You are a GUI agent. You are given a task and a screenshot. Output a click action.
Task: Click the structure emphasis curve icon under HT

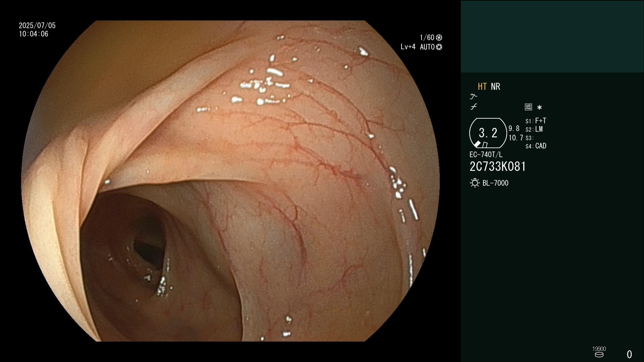pos(473,97)
